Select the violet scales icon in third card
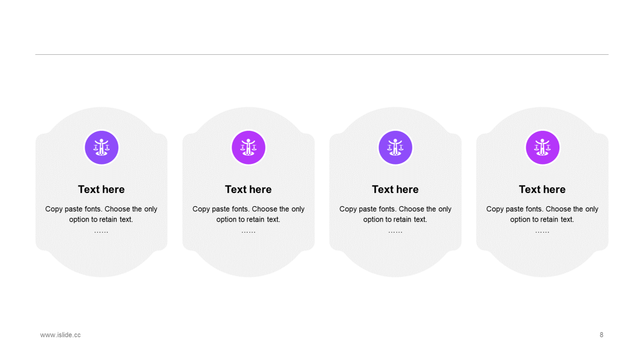 pyautogui.click(x=395, y=147)
